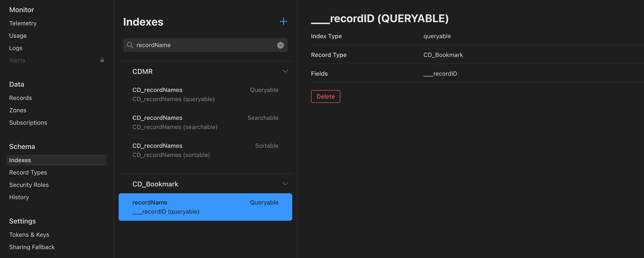This screenshot has width=644, height=258.
Task: Open Telemetry in the sidebar
Action: click(23, 23)
